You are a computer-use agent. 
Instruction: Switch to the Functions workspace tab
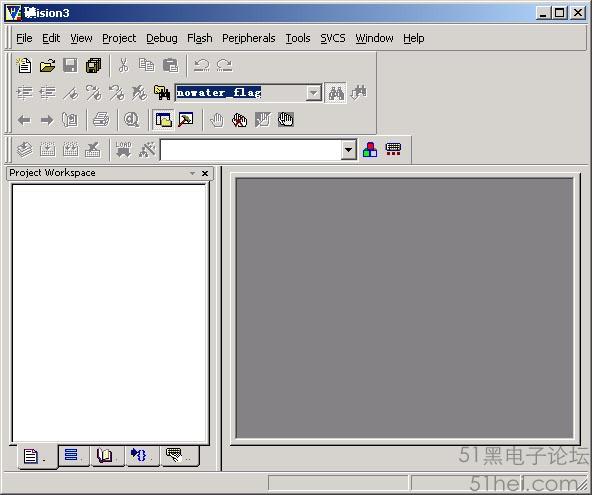pos(142,455)
